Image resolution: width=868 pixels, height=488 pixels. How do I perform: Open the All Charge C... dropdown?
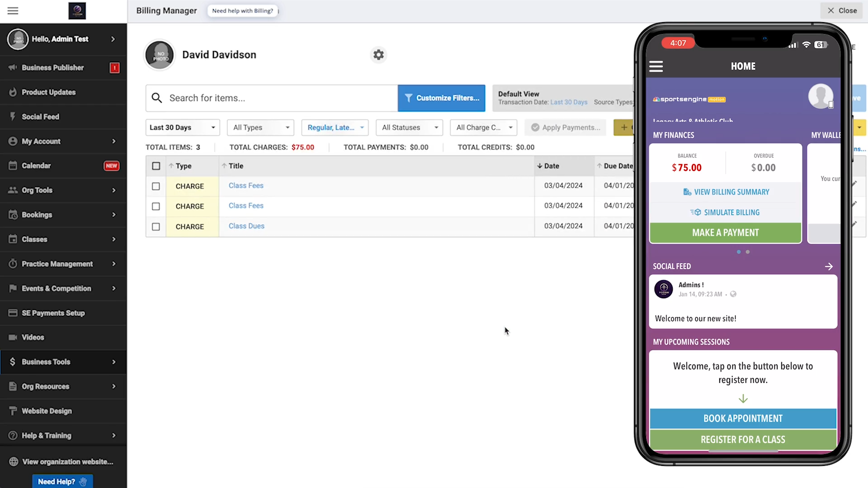(x=484, y=127)
